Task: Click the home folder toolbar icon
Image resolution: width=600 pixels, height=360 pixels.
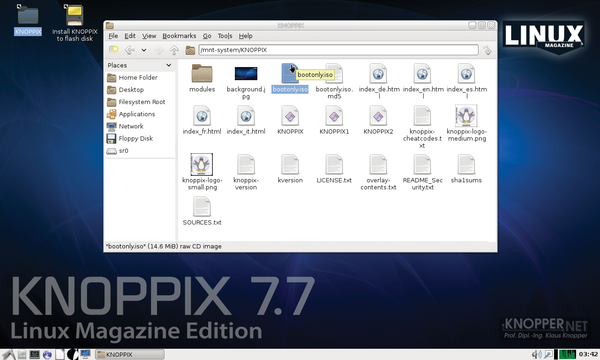Action: (190, 50)
